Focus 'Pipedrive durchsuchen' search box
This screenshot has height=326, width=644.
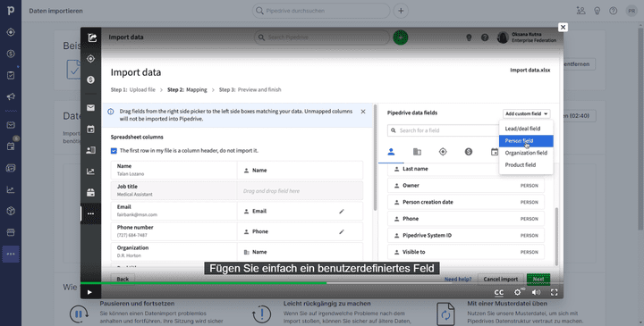(x=321, y=11)
